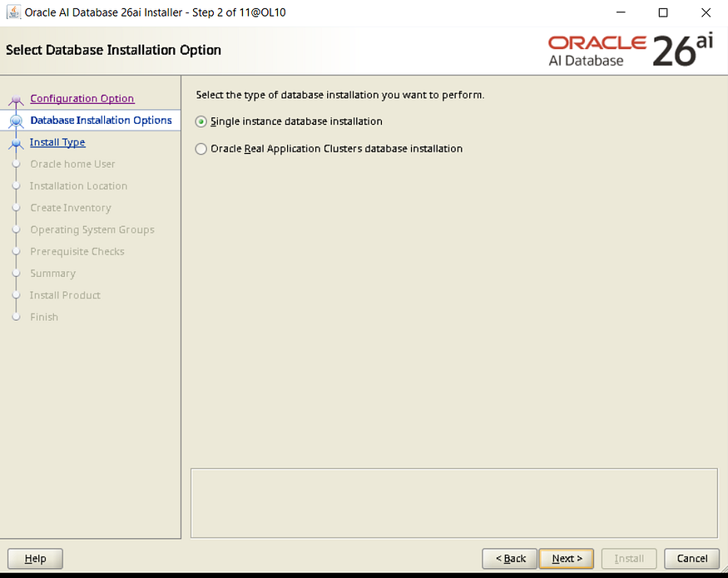The width and height of the screenshot is (728, 578).
Task: Click the Oracle AI Database 26ai logo
Action: (631, 51)
